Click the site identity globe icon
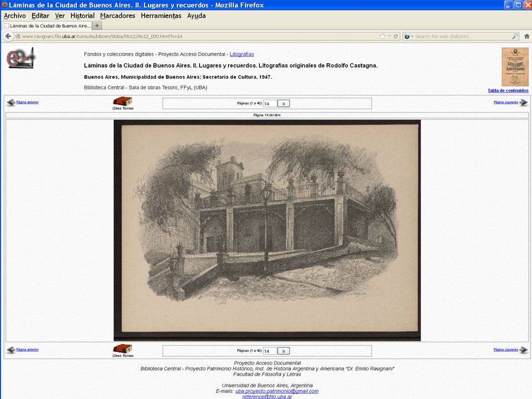The height and width of the screenshot is (399, 532). pyautogui.click(x=18, y=37)
